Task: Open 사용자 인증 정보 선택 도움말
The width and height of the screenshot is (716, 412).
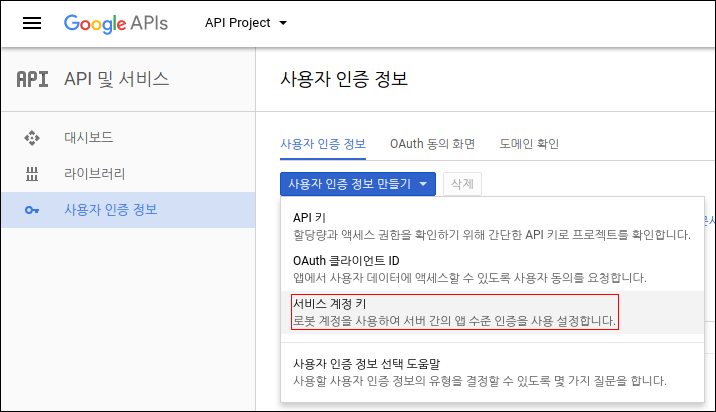Action: coord(492,372)
